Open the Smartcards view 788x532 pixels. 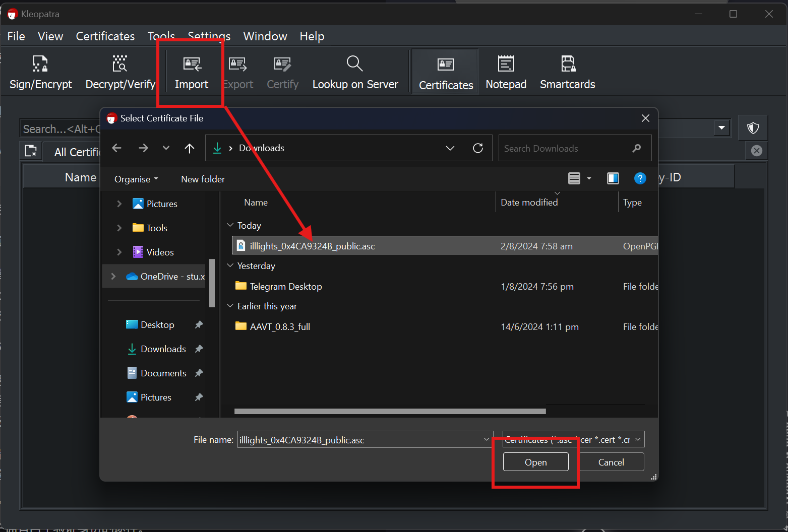pyautogui.click(x=567, y=73)
